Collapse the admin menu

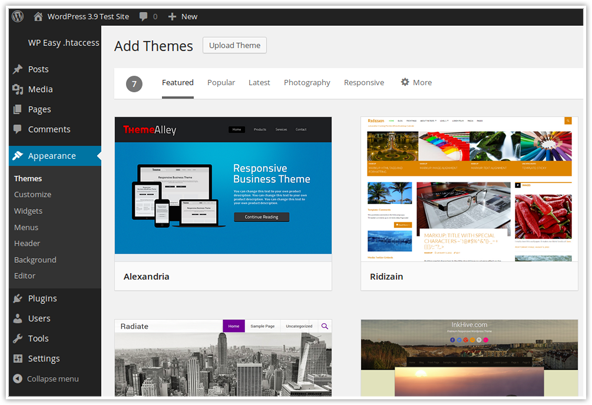46,379
